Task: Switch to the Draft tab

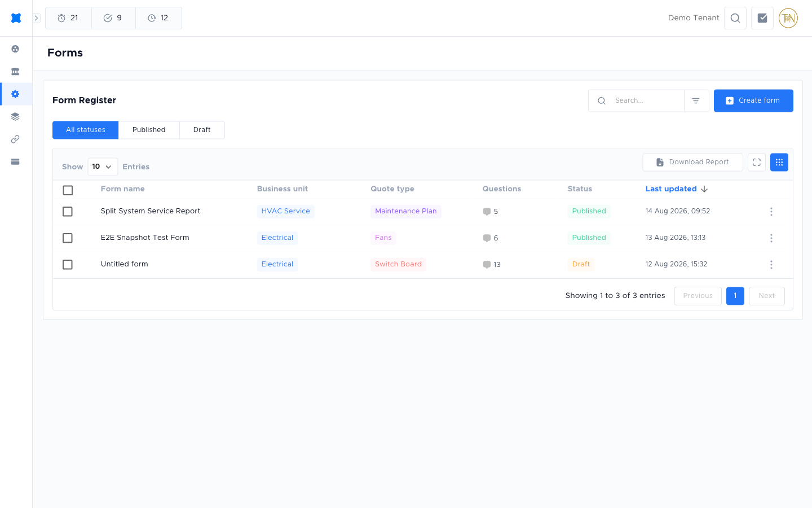Action: (202, 130)
